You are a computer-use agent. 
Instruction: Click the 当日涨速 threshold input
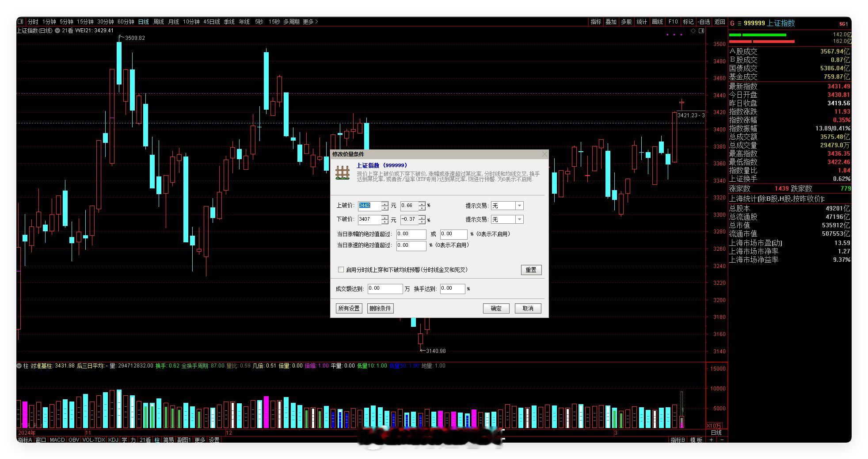411,245
